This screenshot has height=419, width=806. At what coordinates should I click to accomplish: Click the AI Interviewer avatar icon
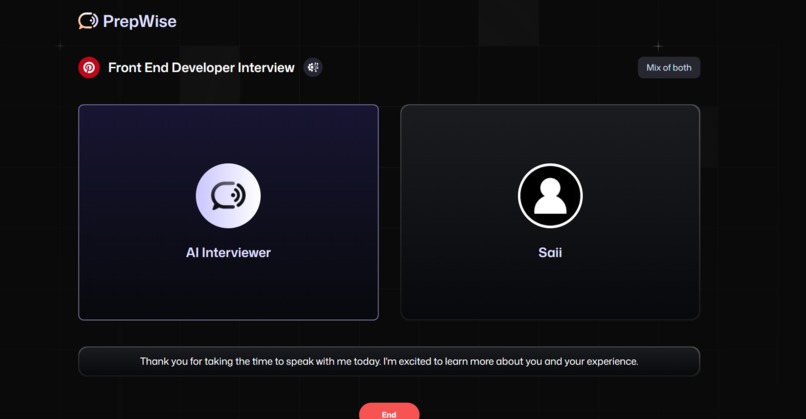pos(228,195)
